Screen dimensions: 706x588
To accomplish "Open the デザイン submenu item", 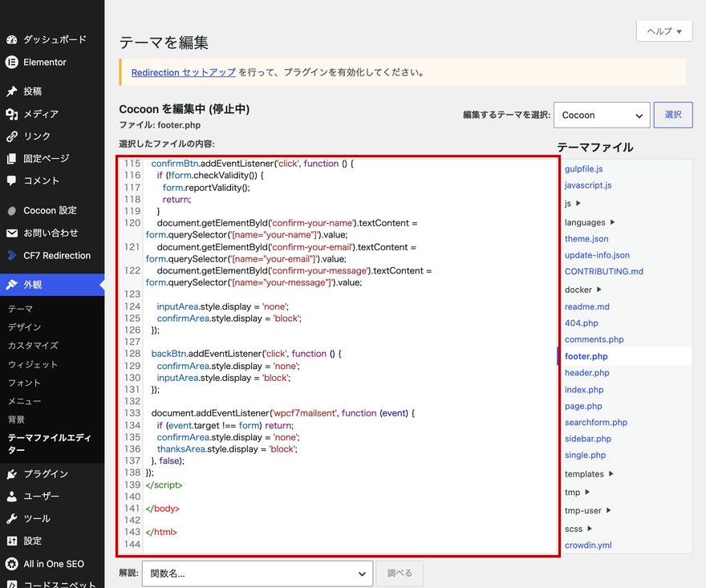I will (x=24, y=327).
